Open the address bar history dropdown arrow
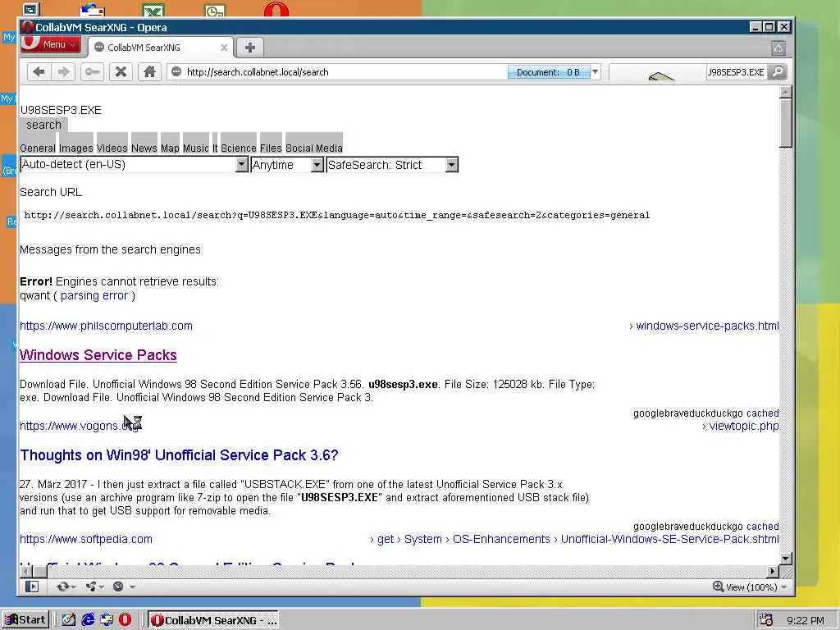The height and width of the screenshot is (630, 840). coord(595,72)
